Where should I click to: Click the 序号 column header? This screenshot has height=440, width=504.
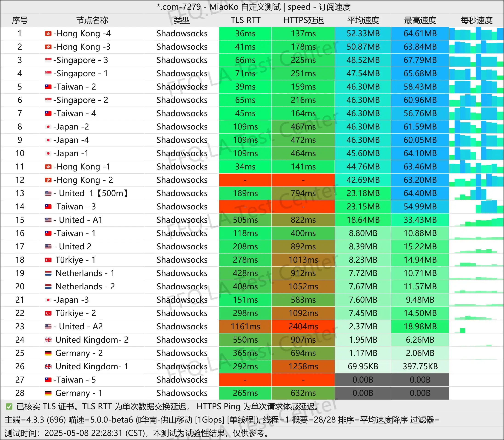pos(20,20)
